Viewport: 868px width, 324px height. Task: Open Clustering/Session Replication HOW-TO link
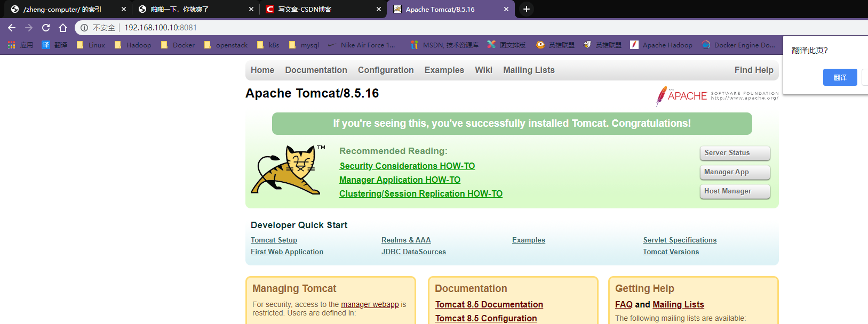pos(421,194)
